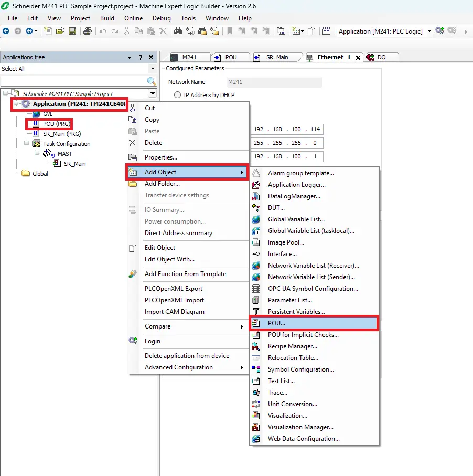The image size is (473, 476).
Task: Click the Network Name field showing M241
Action: pyautogui.click(x=274, y=82)
